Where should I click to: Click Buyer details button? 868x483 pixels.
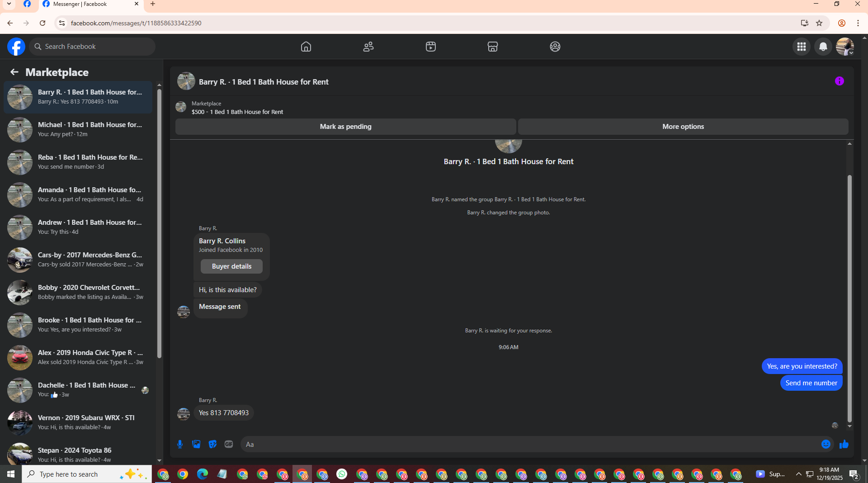coord(231,266)
